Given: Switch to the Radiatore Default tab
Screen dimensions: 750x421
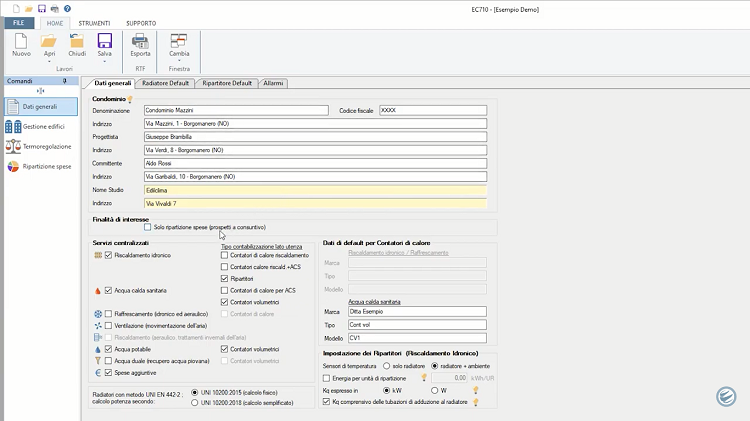Looking at the screenshot, I should tap(165, 83).
